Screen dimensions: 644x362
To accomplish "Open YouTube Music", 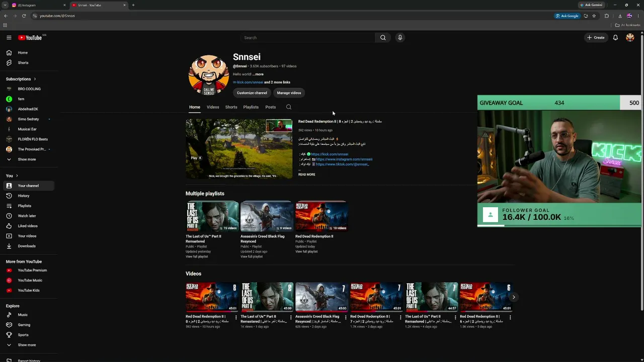I will point(28,281).
